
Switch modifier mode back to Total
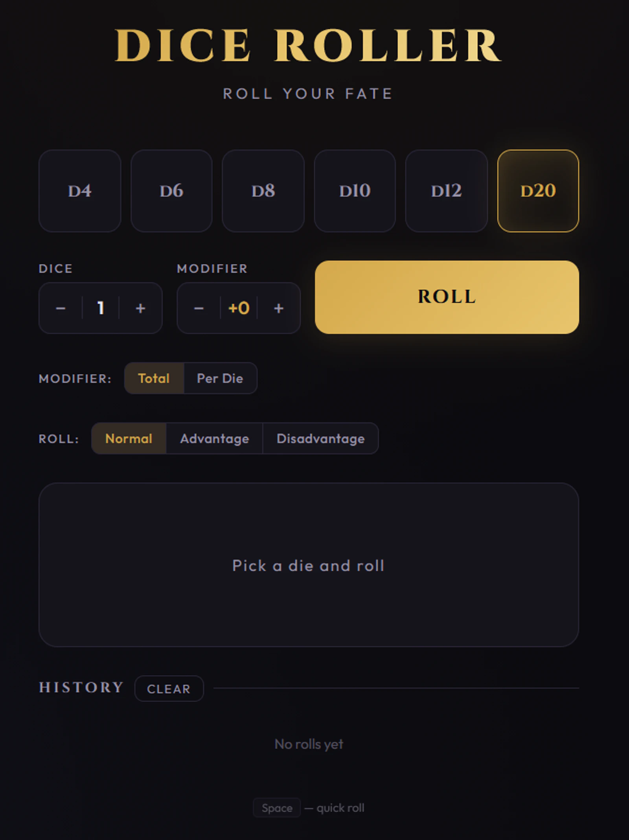coord(154,378)
